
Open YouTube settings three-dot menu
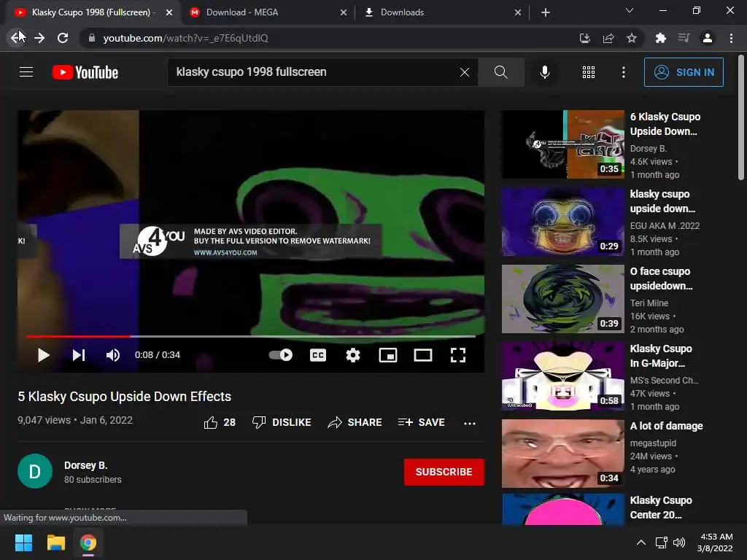coord(624,72)
